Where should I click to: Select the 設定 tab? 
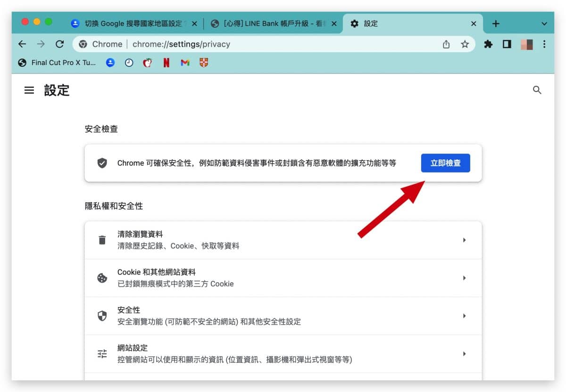pos(414,24)
